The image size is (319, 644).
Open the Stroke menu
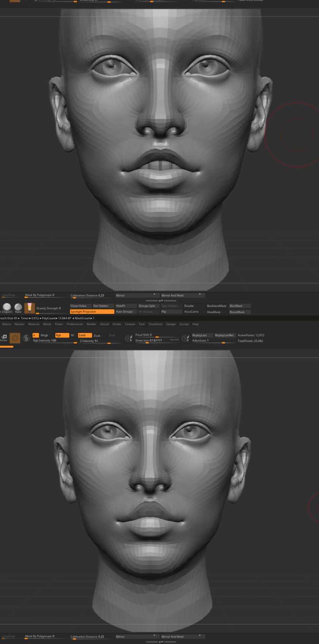[117, 324]
